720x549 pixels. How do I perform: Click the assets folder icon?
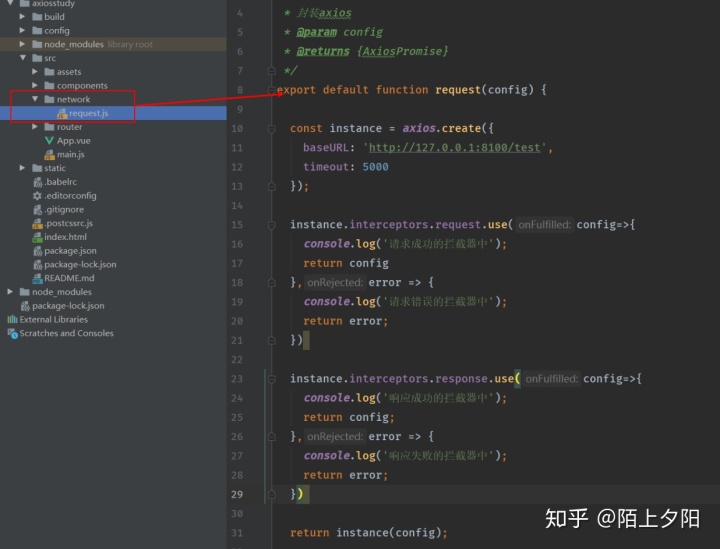[50, 72]
